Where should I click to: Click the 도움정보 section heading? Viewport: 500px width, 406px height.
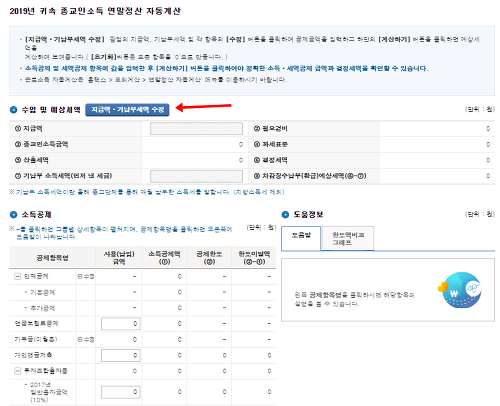pos(308,215)
